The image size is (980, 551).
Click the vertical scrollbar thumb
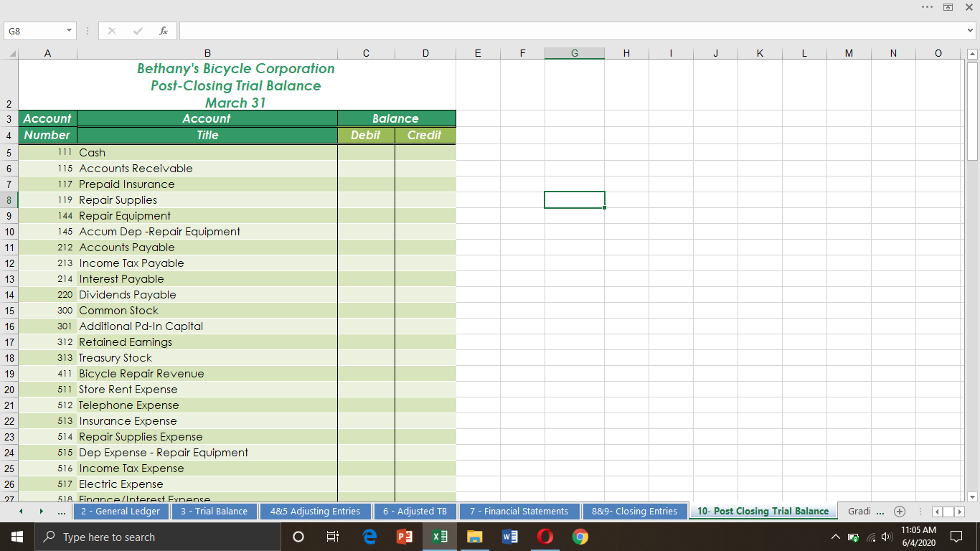tap(973, 111)
